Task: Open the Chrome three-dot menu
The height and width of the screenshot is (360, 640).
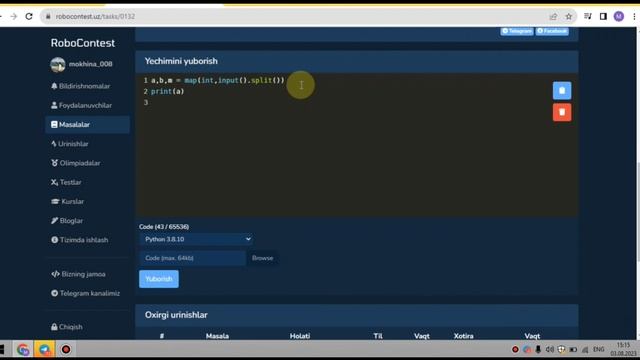Action: coord(634,16)
